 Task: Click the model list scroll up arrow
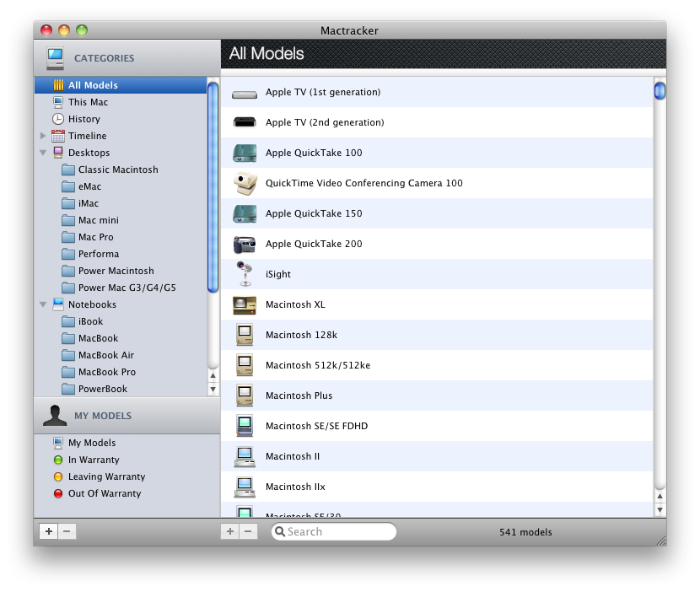(660, 496)
